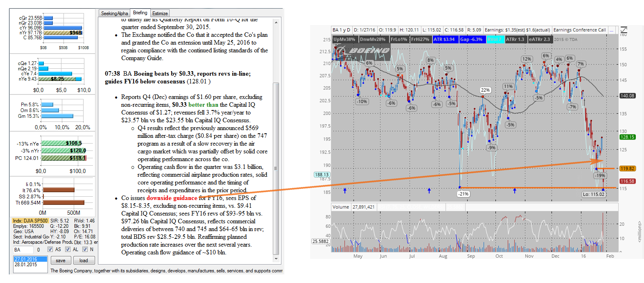This screenshot has width=644, height=283.
Task: Switch to the Estimize tab
Action: coord(160,13)
